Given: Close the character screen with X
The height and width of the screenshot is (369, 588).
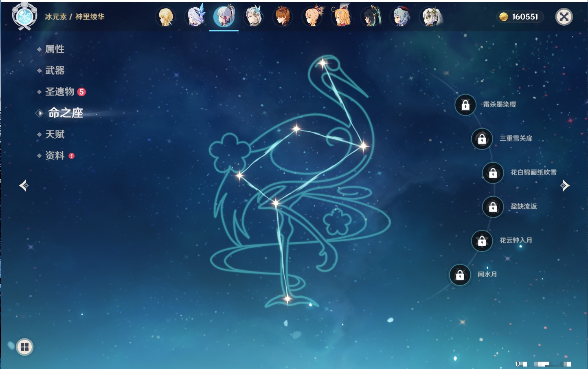Looking at the screenshot, I should 564,17.
